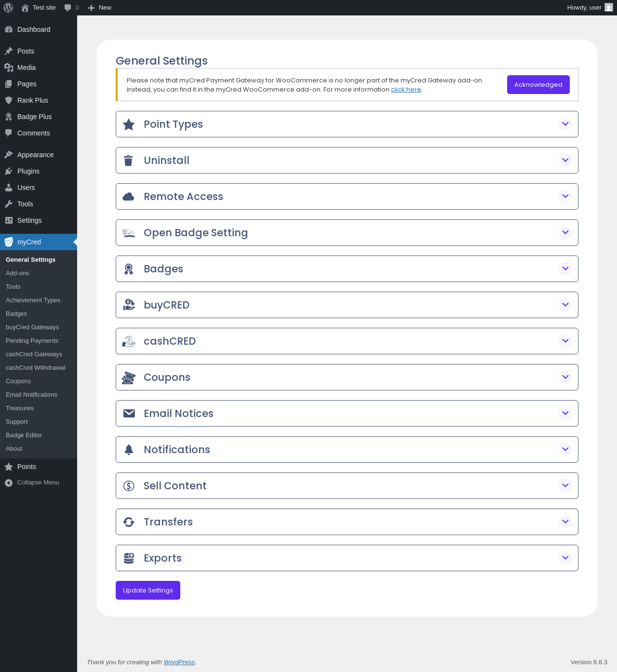Click the trash can icon beside Uninstall
Viewport: 617px width, 672px height.
pyautogui.click(x=128, y=161)
